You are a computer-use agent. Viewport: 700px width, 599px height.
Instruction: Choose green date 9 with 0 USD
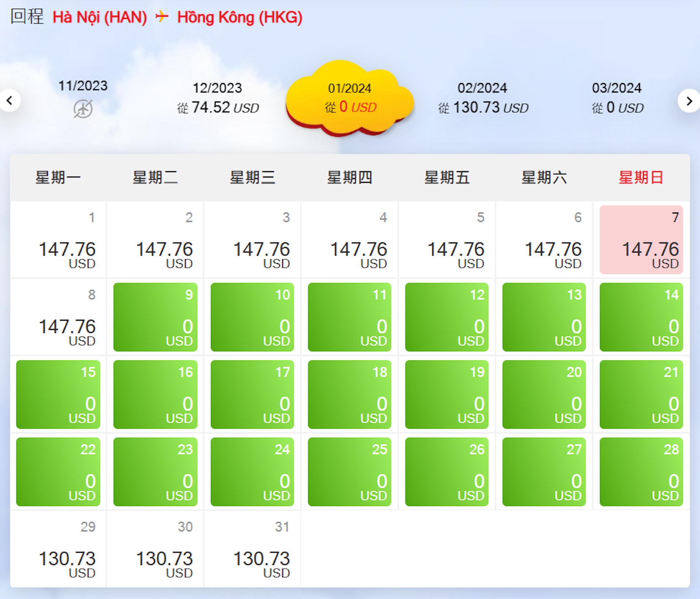coord(155,317)
